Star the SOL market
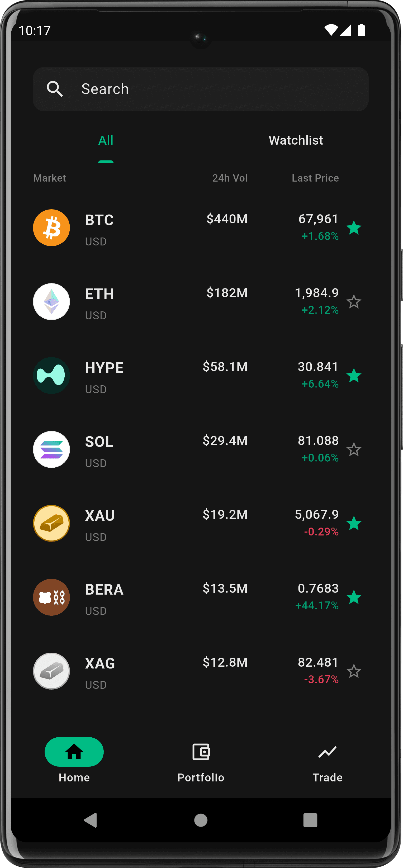Screen dimensions: 403x868 point(354,449)
